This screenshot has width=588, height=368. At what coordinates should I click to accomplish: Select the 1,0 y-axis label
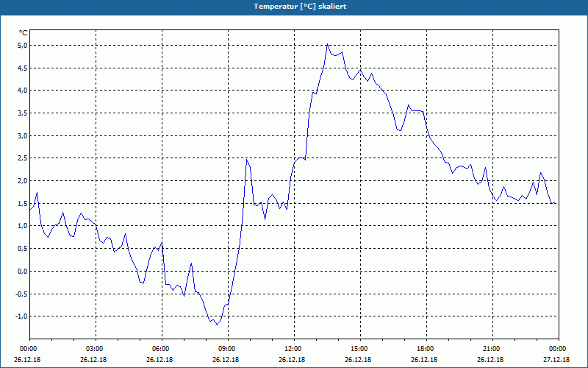[x=23, y=226]
